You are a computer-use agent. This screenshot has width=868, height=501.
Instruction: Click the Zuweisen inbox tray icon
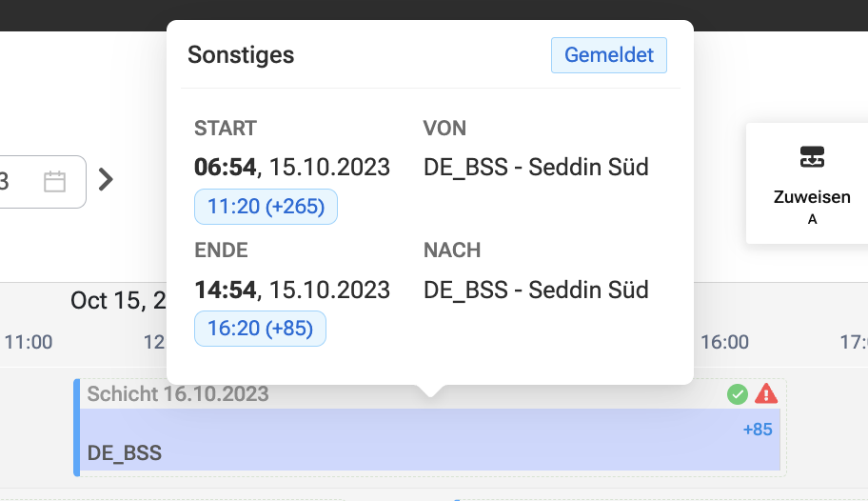tap(812, 157)
